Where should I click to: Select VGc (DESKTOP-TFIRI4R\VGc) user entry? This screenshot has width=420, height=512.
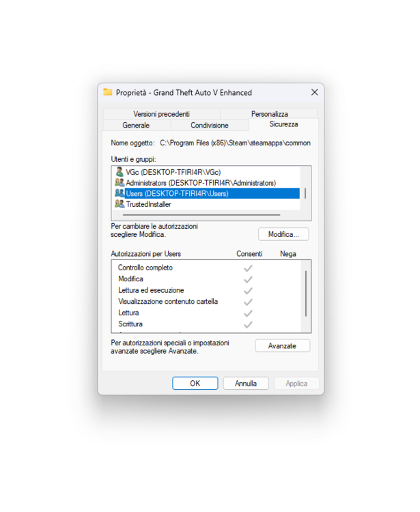[x=173, y=172]
